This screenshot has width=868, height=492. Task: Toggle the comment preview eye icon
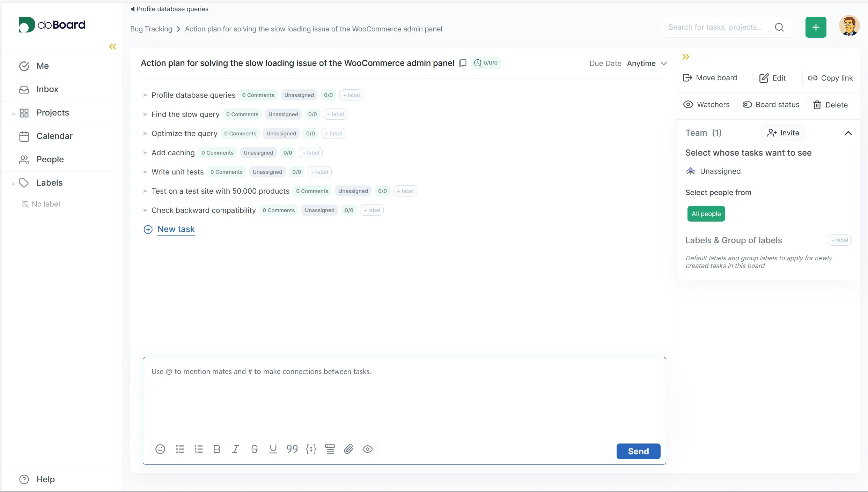368,449
